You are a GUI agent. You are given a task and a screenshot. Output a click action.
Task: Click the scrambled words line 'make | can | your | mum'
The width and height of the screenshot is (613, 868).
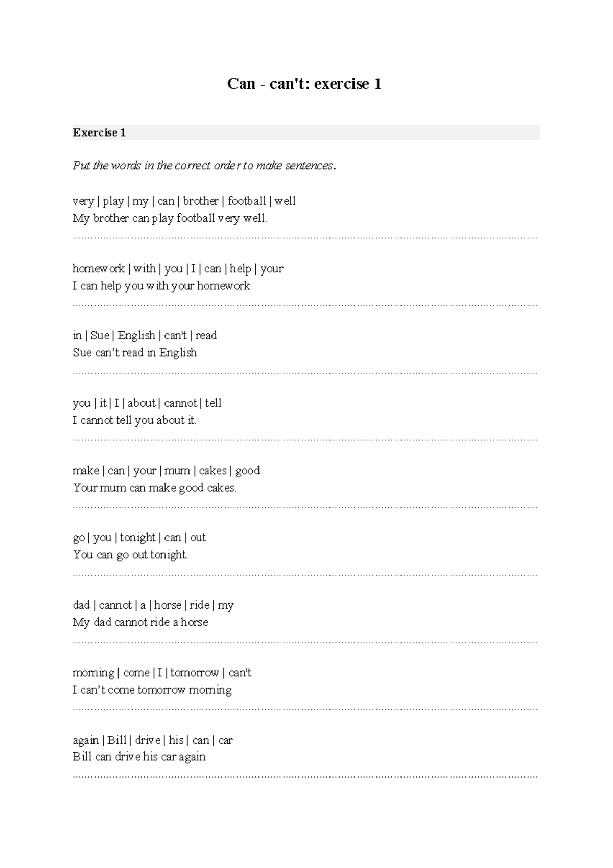[166, 471]
